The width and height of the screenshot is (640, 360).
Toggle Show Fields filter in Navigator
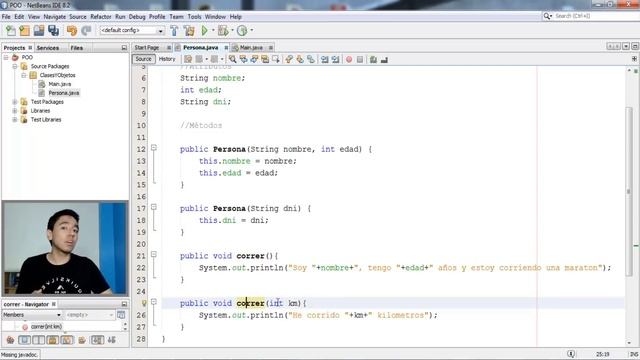coord(24,340)
